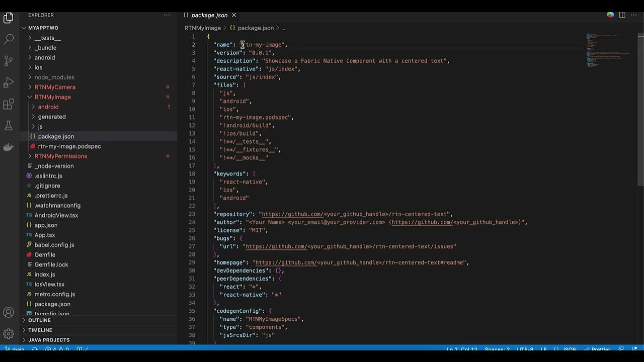Click the colorful extension icon in editor toolbar

click(610, 15)
